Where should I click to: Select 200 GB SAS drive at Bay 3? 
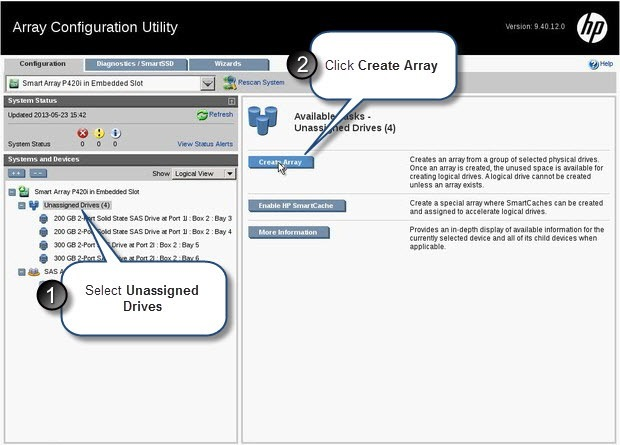point(143,218)
